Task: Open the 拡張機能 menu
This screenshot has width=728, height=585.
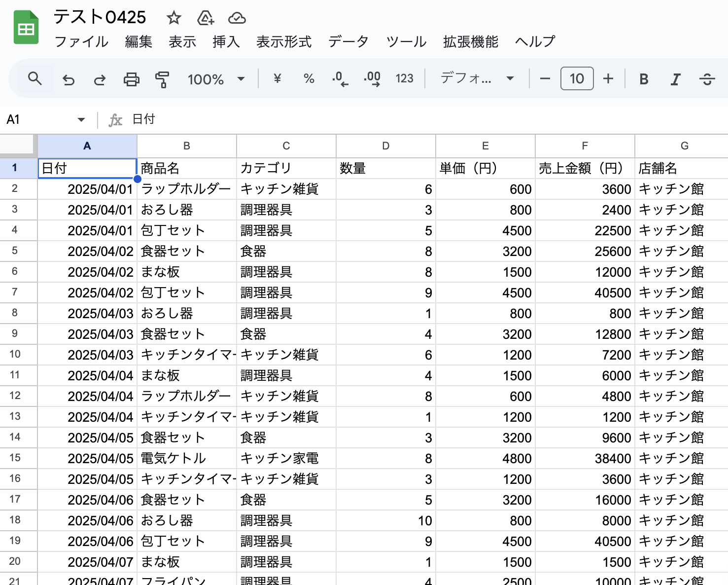Action: 470,42
